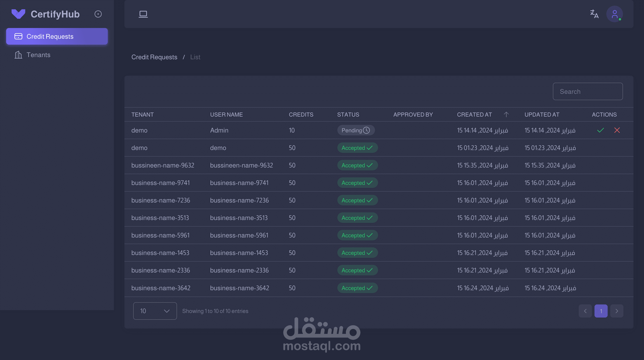Image resolution: width=644 pixels, height=360 pixels.
Task: Open the user profile avatar menu
Action: [614, 14]
